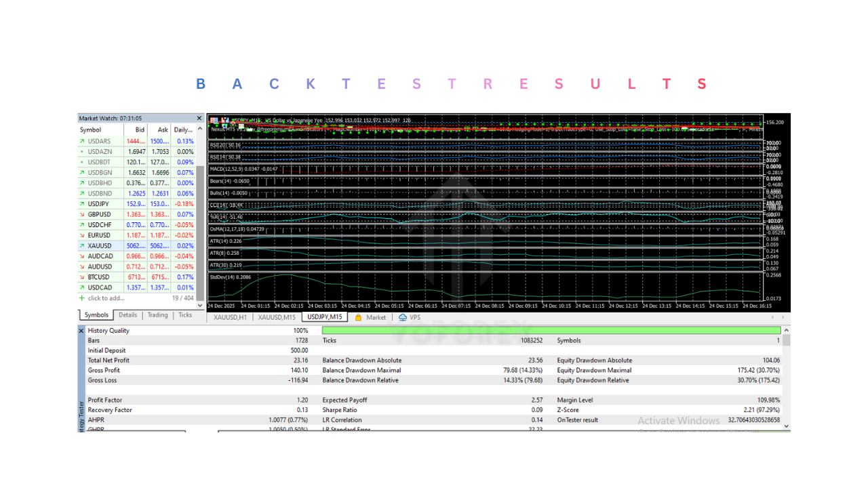Click the green up arrow beside USDJPY

[x=83, y=203]
